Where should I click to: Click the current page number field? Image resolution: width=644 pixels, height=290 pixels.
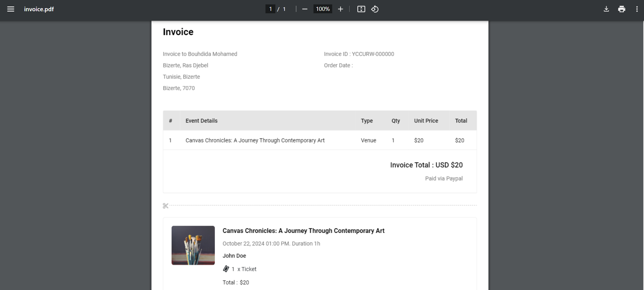(x=270, y=9)
